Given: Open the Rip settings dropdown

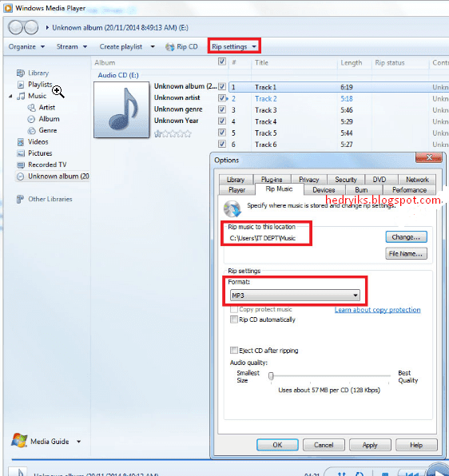Looking at the screenshot, I should (x=234, y=47).
